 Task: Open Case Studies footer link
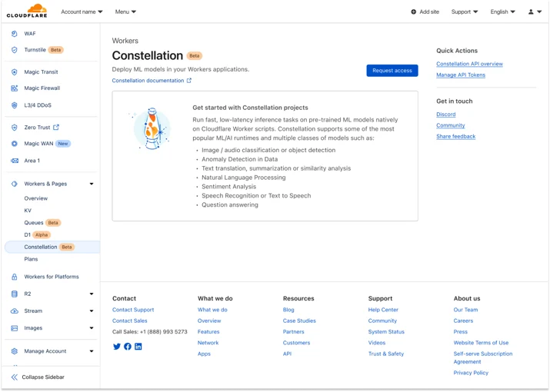[x=299, y=321]
